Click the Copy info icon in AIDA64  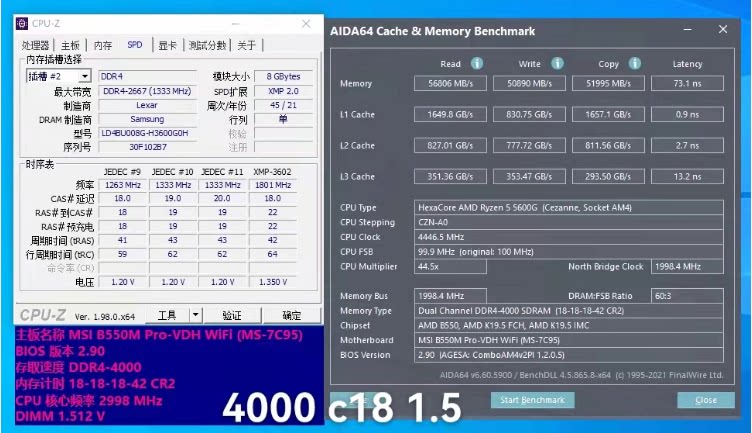634,63
